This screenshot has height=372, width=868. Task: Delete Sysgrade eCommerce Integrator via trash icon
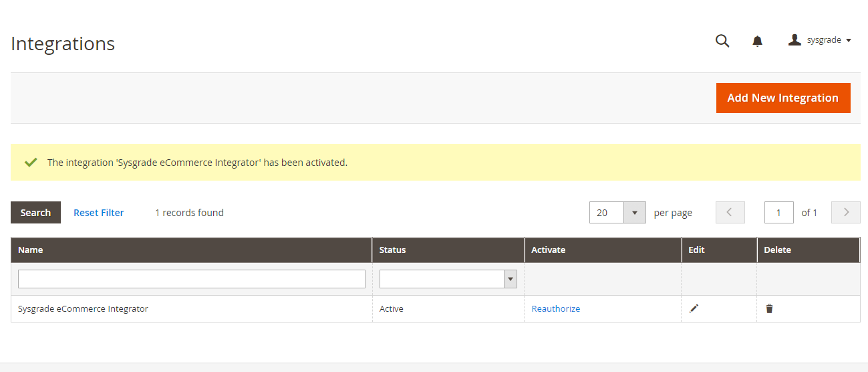[x=769, y=308]
